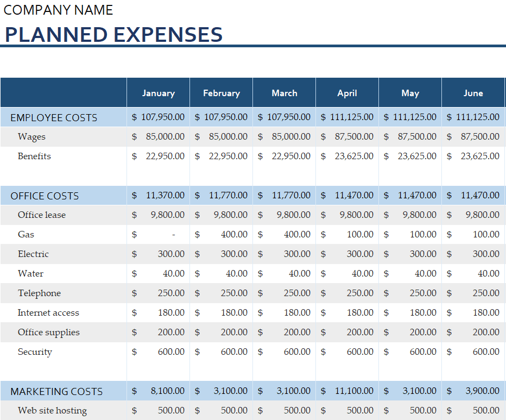
Task: Click the Internet access row label
Action: click(48, 313)
